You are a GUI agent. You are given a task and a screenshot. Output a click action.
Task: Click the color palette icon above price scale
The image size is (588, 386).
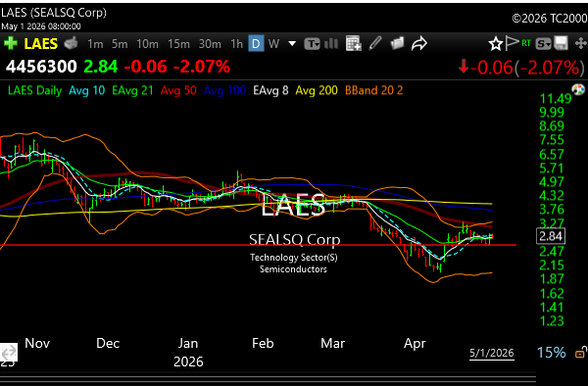click(578, 89)
